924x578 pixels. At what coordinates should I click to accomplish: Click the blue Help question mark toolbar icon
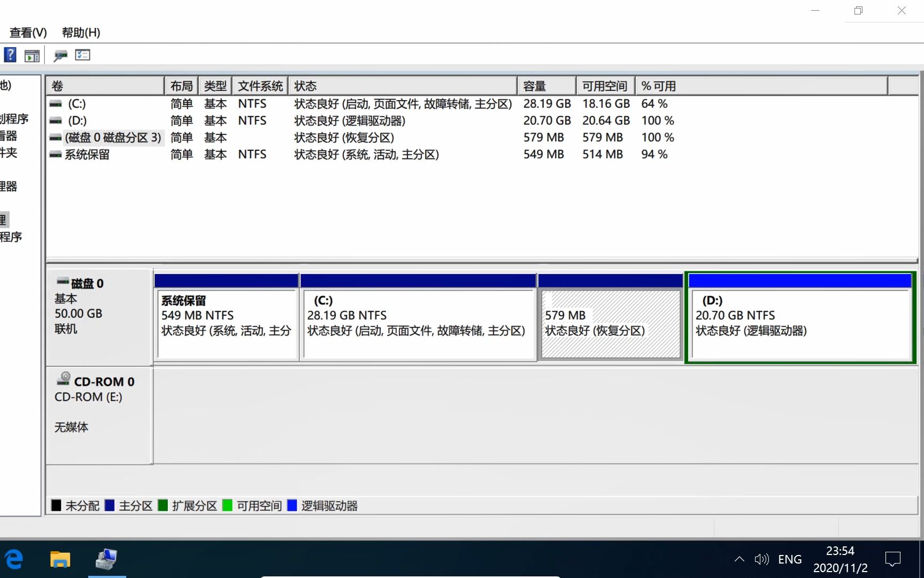[x=10, y=55]
